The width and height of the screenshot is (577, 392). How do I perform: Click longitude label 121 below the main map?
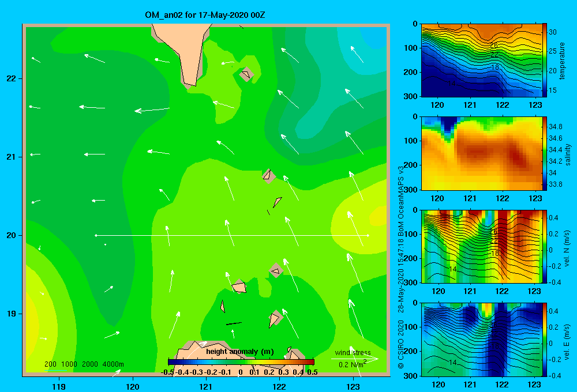[x=206, y=386]
